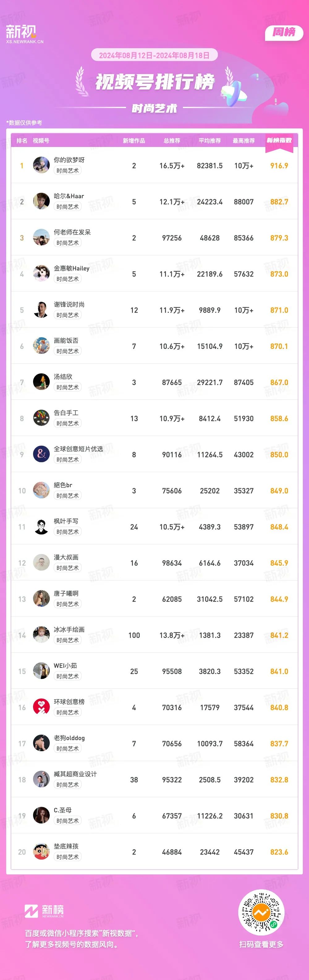Click the 新增作品 column header
Screen dimensions: 309x980
click(134, 141)
